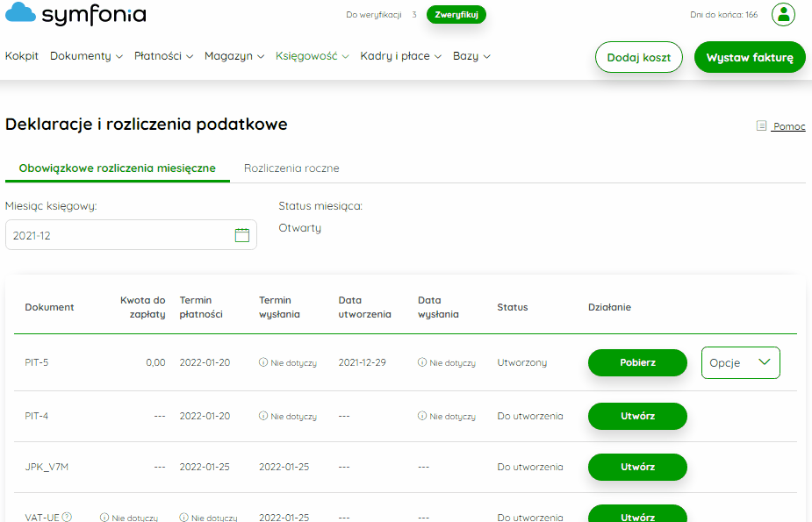812x522 pixels.
Task: Click the Dodaj koszt button
Action: (x=638, y=57)
